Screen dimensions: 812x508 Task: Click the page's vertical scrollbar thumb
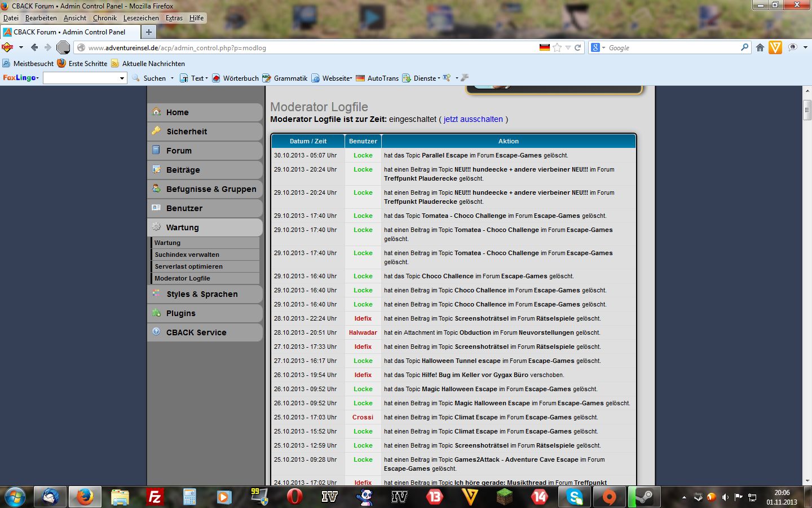pos(807,110)
